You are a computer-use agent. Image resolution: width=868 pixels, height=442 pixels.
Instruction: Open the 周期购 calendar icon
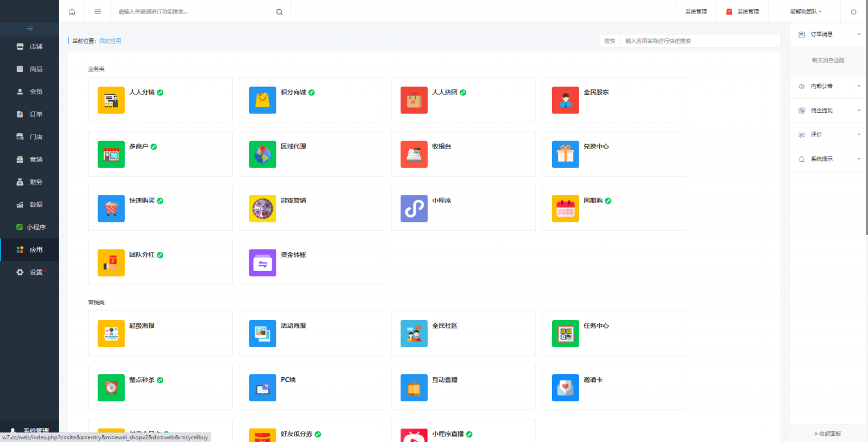[566, 208]
